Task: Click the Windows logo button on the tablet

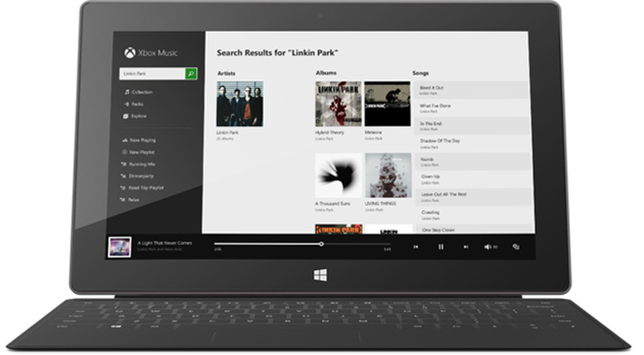Action: (320, 275)
